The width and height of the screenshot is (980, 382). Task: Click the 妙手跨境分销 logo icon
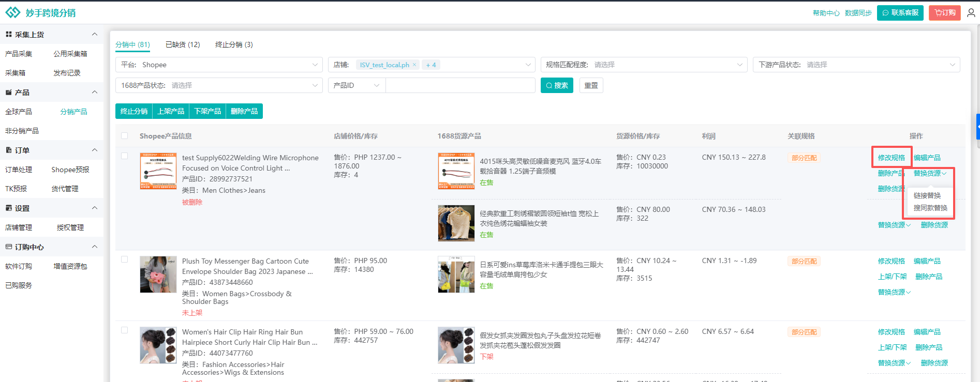[x=12, y=12]
